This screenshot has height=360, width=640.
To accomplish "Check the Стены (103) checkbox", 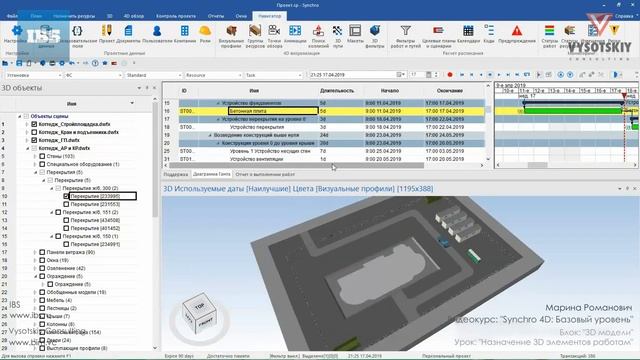I will pos(42,156).
